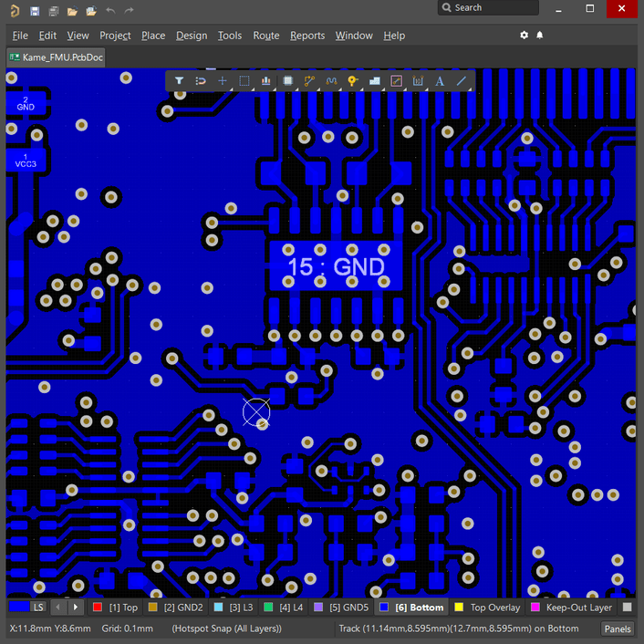Click into the Search field

[488, 8]
